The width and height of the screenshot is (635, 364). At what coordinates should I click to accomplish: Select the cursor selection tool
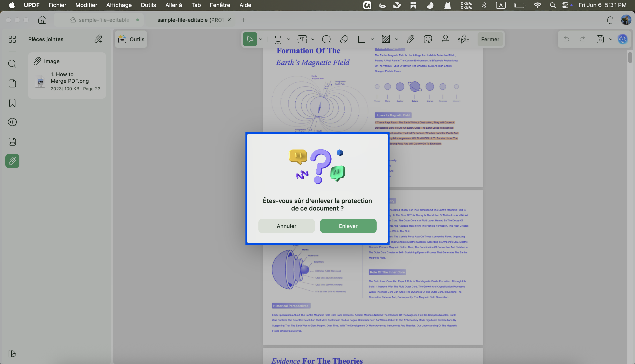250,39
